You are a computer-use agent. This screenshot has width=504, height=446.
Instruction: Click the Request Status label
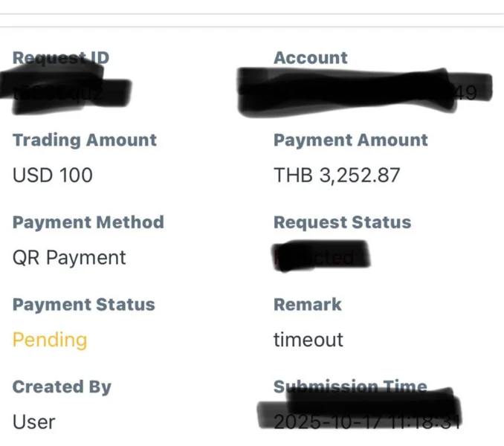tap(342, 222)
